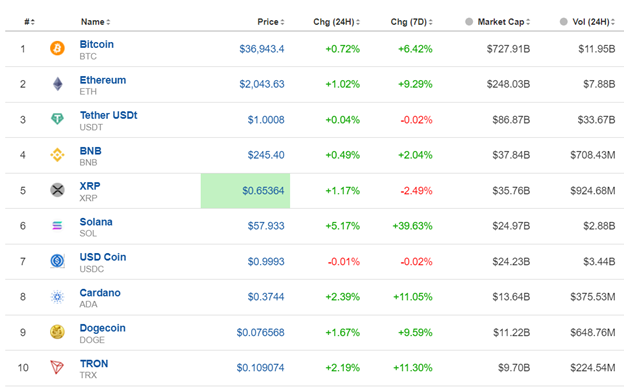Screen dimensions: 624x388
Task: Click the highlighted XRP price cell
Action: [x=245, y=191]
